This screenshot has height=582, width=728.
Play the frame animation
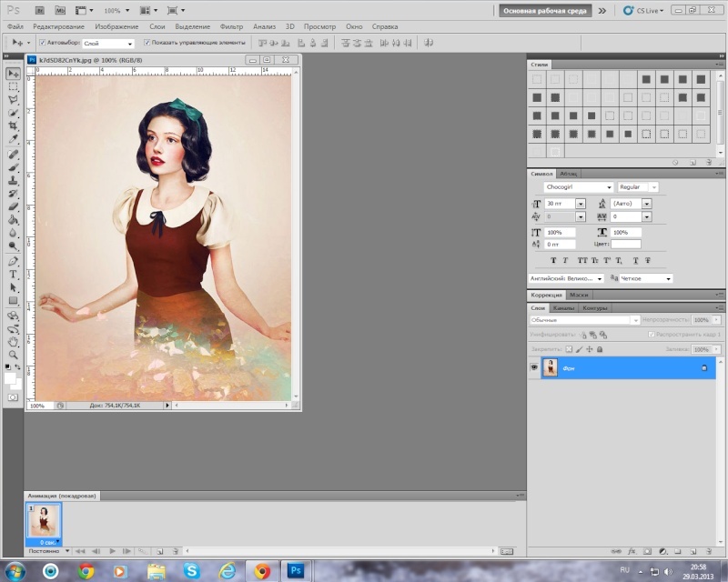[x=112, y=551]
